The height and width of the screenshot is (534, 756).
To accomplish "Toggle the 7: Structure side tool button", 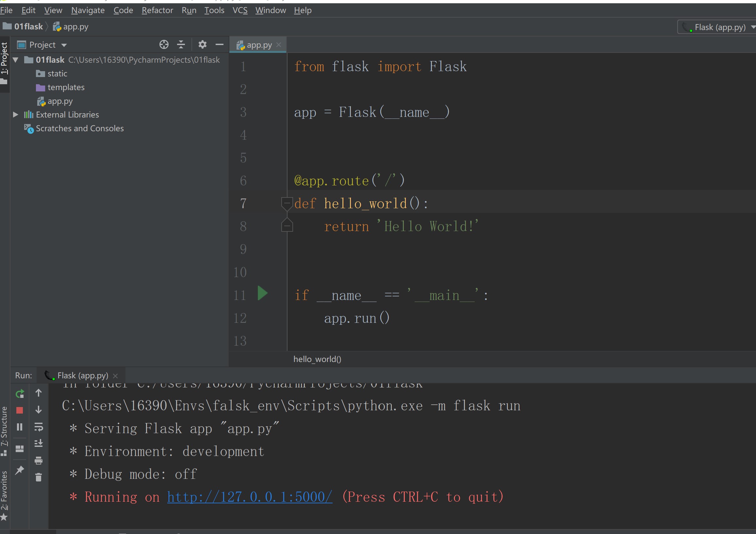I will (x=4, y=431).
